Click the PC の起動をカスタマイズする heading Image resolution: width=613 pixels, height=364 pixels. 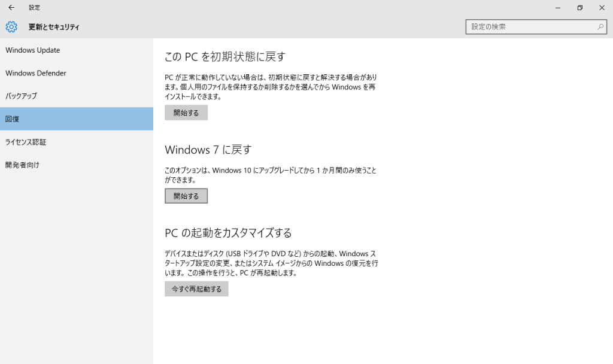pos(228,233)
